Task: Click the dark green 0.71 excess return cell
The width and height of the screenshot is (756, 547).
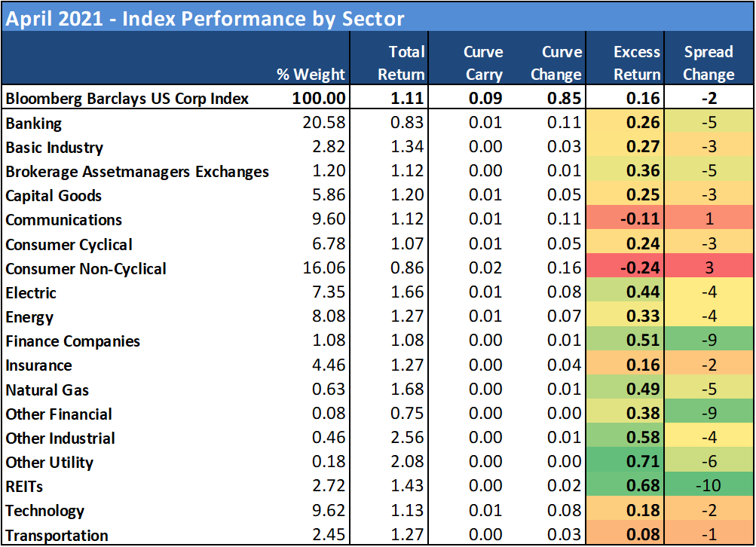Action: point(643,463)
